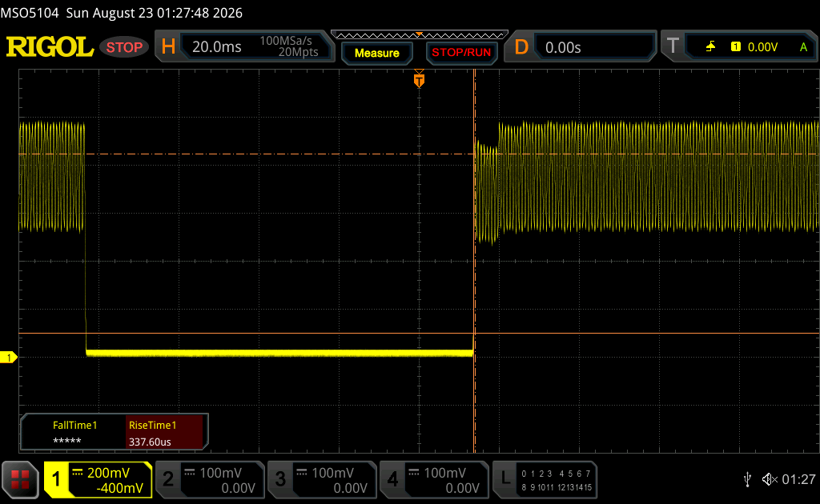This screenshot has height=504, width=820.
Task: Click the 100MSa/s sample rate readout
Action: coord(286,41)
